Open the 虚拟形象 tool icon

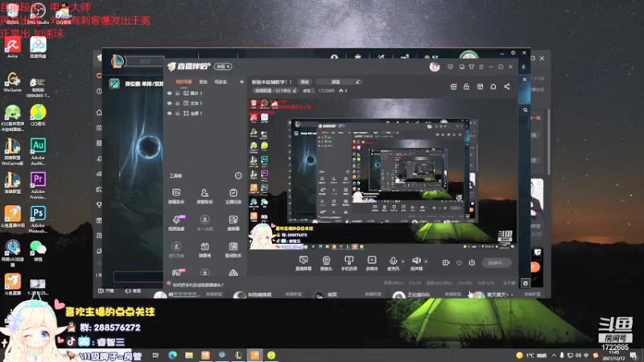click(176, 249)
